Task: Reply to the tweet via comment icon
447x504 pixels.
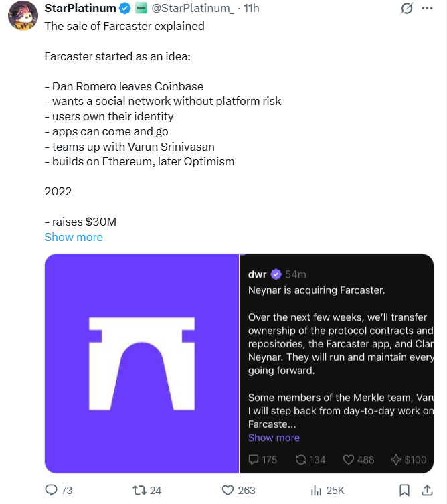Action: point(52,490)
